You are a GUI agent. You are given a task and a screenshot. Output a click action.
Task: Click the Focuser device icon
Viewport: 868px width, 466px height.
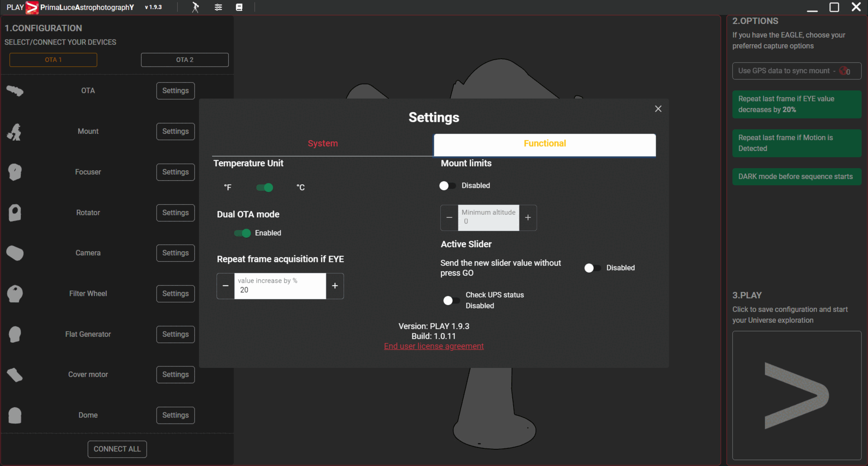[15, 172]
